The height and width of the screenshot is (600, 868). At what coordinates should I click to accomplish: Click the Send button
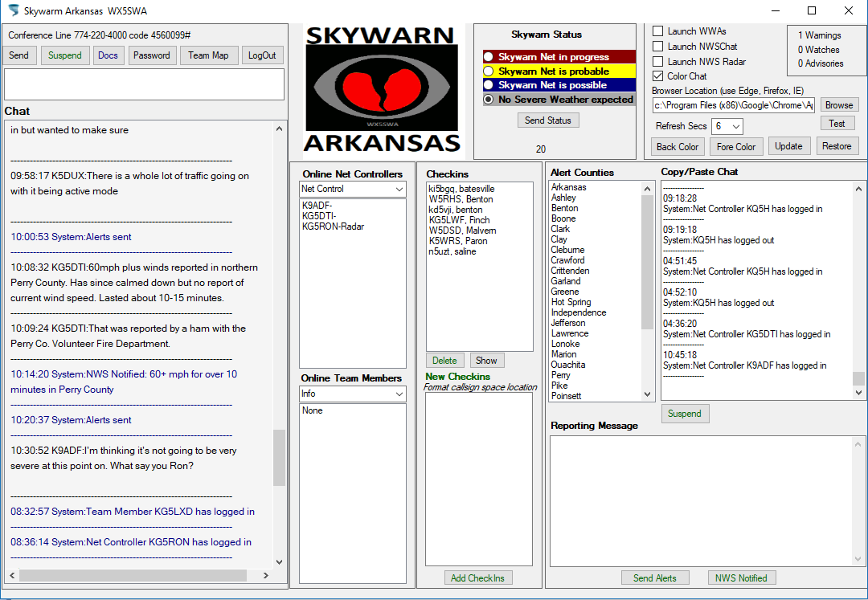tap(18, 55)
